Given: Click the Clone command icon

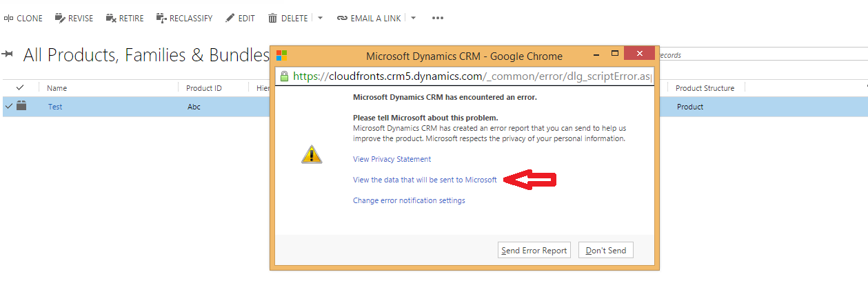Looking at the screenshot, I should [x=8, y=19].
